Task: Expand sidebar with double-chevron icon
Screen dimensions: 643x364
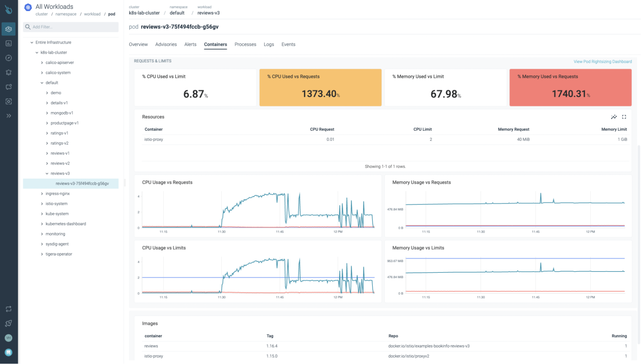Action: click(x=9, y=116)
